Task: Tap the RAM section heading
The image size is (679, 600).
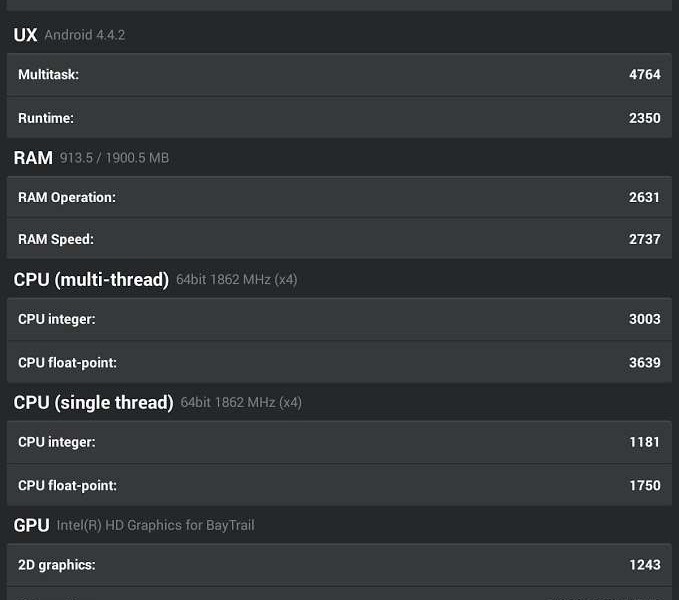Action: coord(33,158)
